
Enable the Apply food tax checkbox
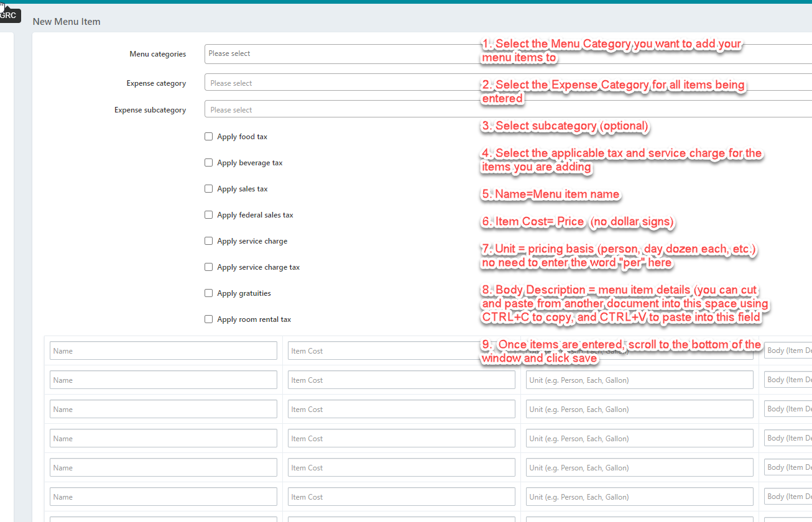pyautogui.click(x=209, y=137)
